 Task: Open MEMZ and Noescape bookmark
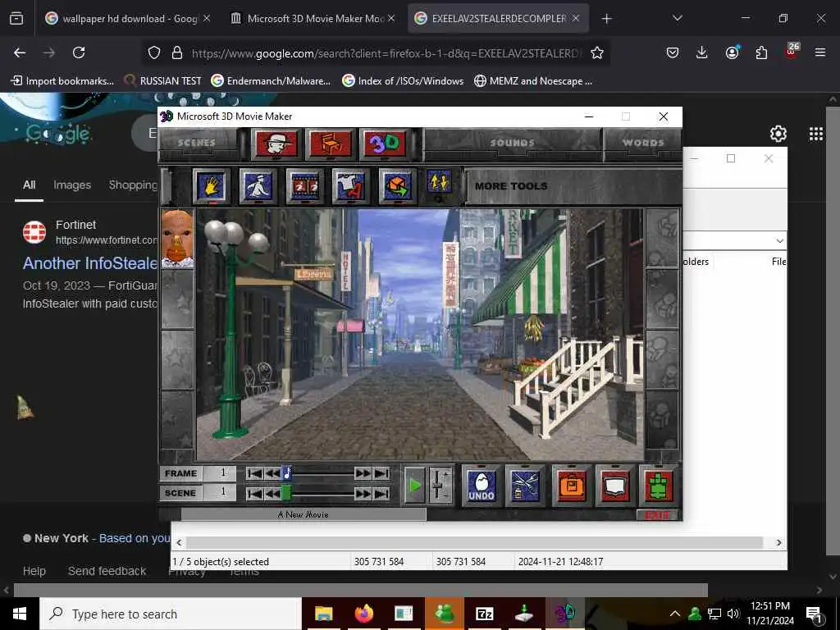(x=533, y=81)
